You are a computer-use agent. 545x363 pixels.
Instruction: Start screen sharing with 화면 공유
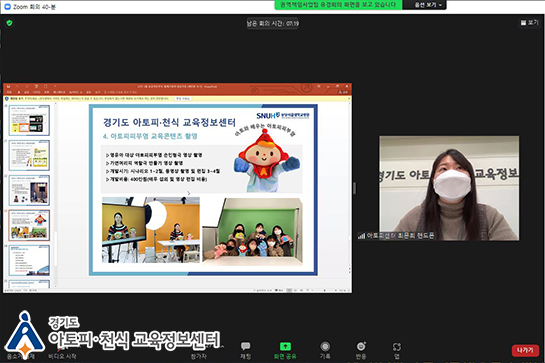285,350
